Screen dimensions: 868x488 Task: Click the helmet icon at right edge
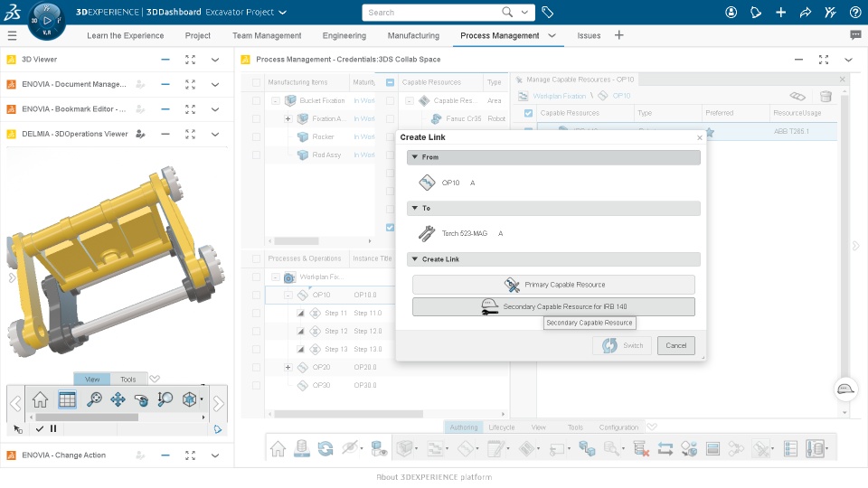(x=845, y=389)
